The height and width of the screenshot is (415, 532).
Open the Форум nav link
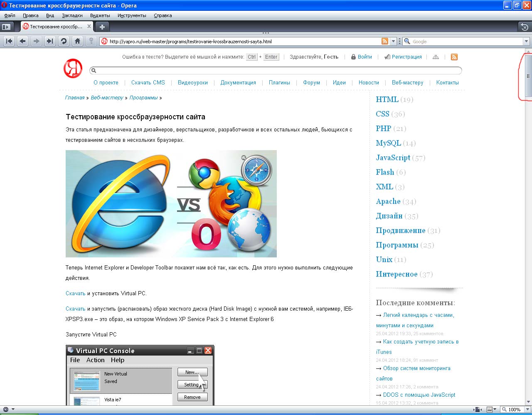tap(311, 82)
